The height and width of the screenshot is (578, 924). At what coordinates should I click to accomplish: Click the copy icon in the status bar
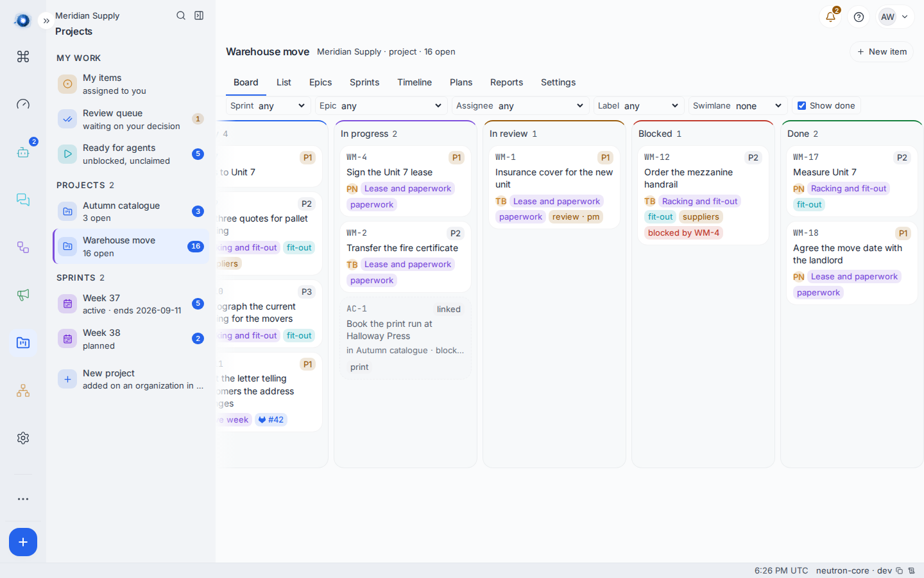coord(900,571)
